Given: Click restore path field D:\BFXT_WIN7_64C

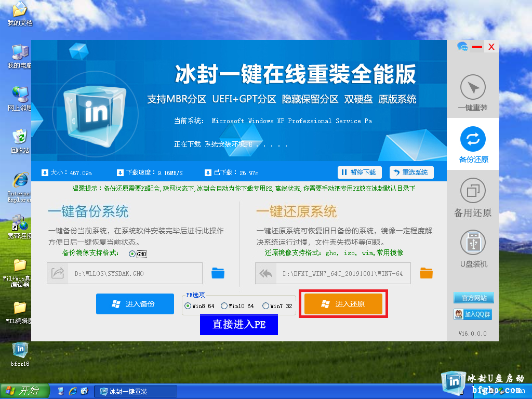Looking at the screenshot, I should (x=333, y=273).
